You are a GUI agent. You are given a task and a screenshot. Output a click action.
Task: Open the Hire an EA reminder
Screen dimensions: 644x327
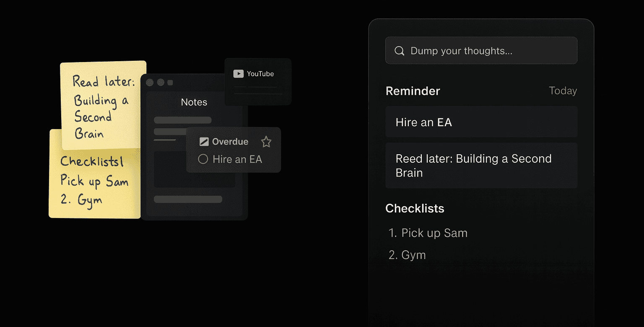[481, 122]
